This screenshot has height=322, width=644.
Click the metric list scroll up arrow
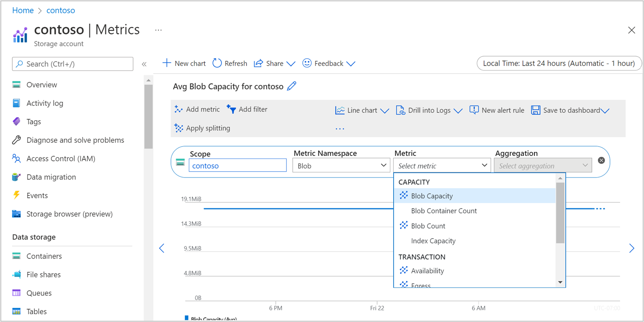tap(560, 178)
